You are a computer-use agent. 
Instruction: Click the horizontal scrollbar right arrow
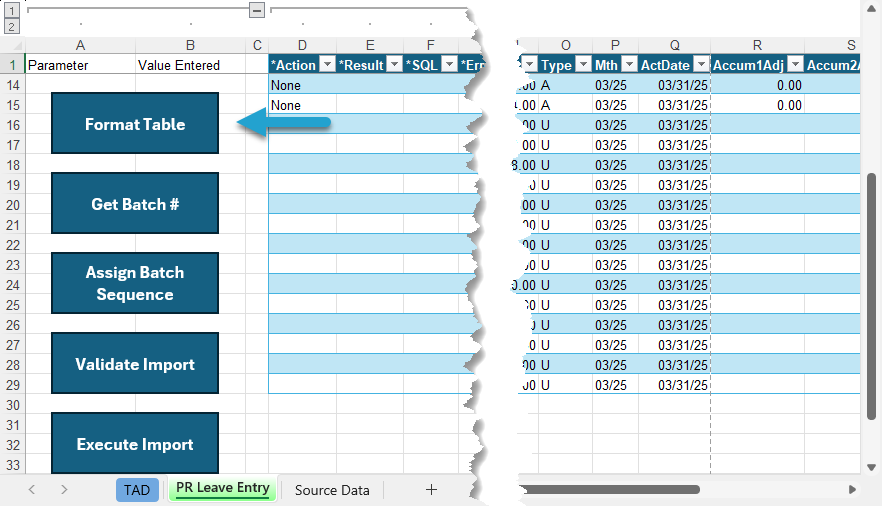tap(852, 490)
